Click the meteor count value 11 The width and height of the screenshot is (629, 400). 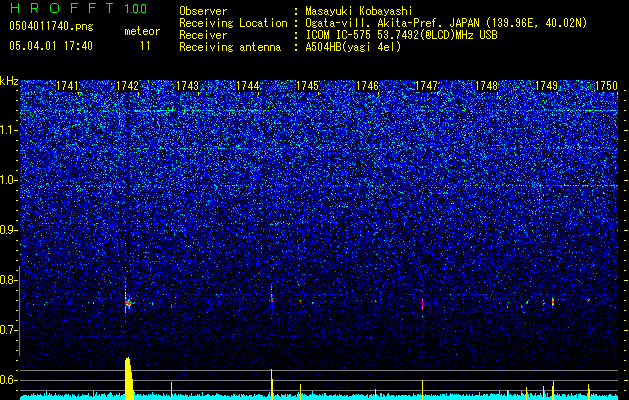click(x=145, y=46)
